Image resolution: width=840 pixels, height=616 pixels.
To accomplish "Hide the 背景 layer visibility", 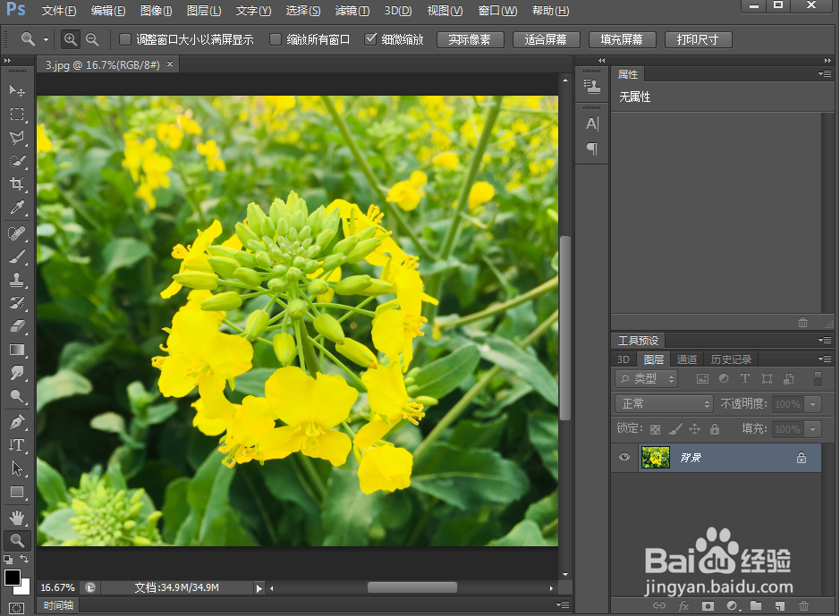I will pos(624,457).
